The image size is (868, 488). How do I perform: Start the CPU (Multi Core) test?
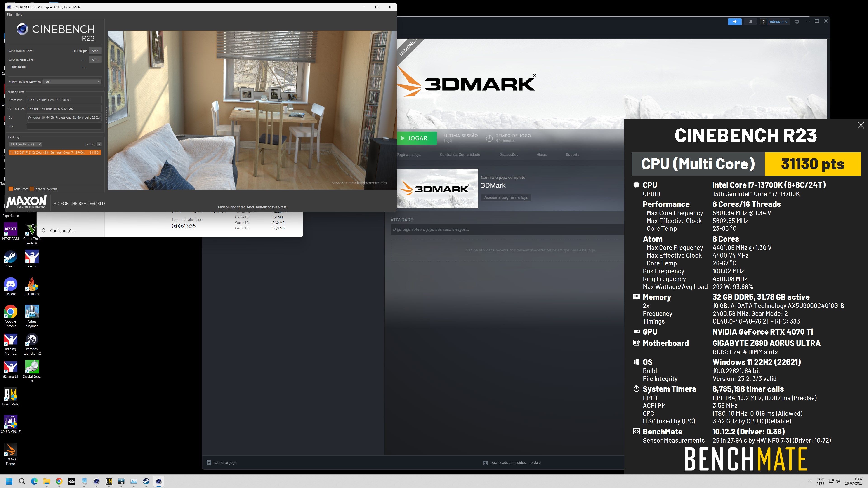coord(95,51)
